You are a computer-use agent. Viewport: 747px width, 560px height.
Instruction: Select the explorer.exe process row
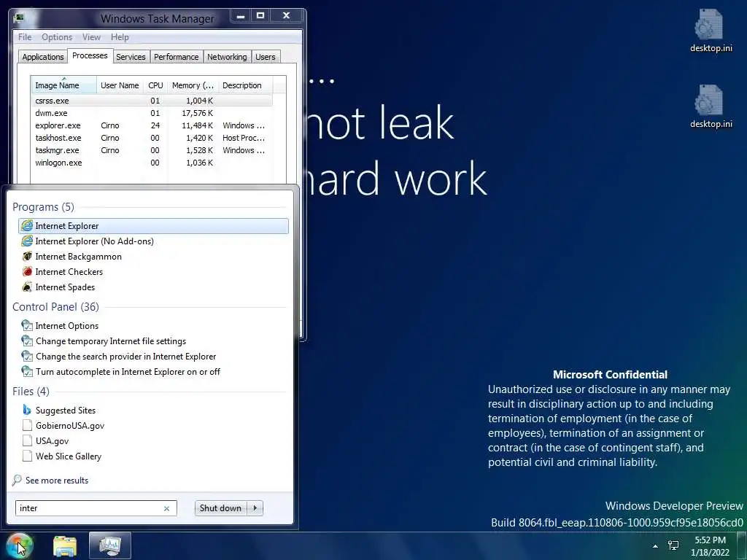tap(152, 125)
